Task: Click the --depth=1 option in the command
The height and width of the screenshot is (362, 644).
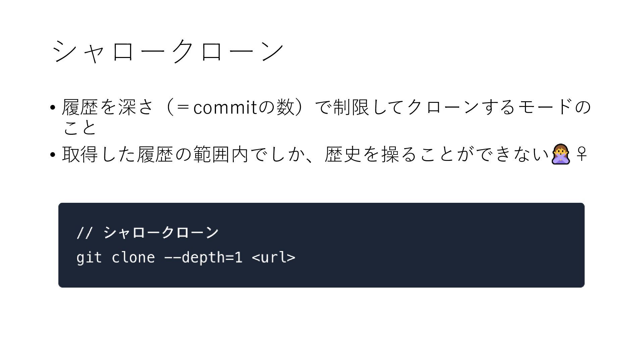Action: coord(203,257)
